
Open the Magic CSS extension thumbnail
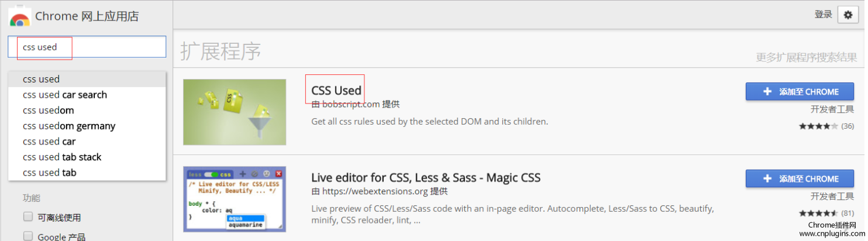235,199
